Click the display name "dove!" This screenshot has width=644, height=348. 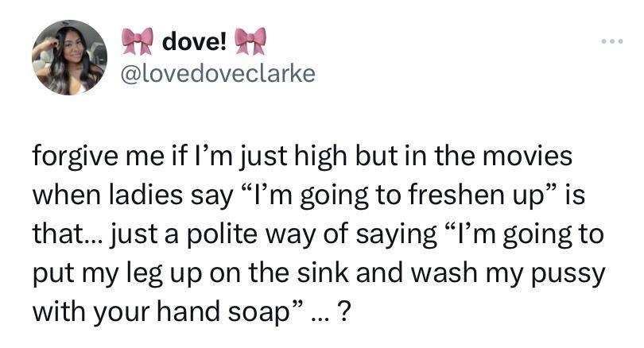194,41
